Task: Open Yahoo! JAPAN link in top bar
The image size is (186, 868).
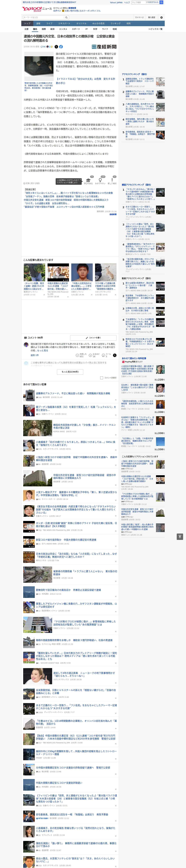Action: 116,2
